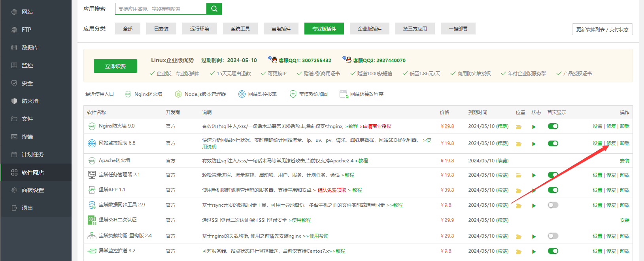Select the 专业版插件 category tab
The width and height of the screenshot is (644, 261).
[x=324, y=29]
